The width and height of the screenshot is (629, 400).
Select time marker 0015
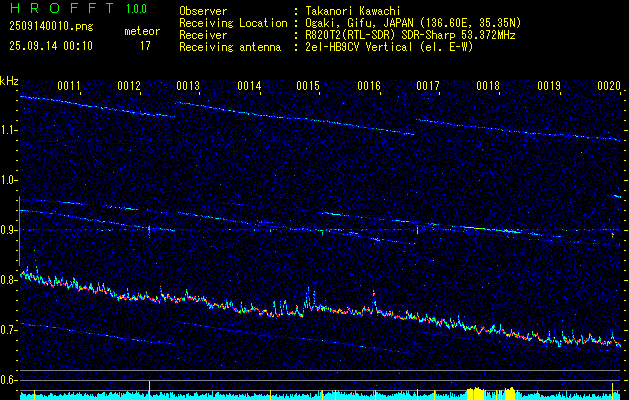tap(308, 87)
